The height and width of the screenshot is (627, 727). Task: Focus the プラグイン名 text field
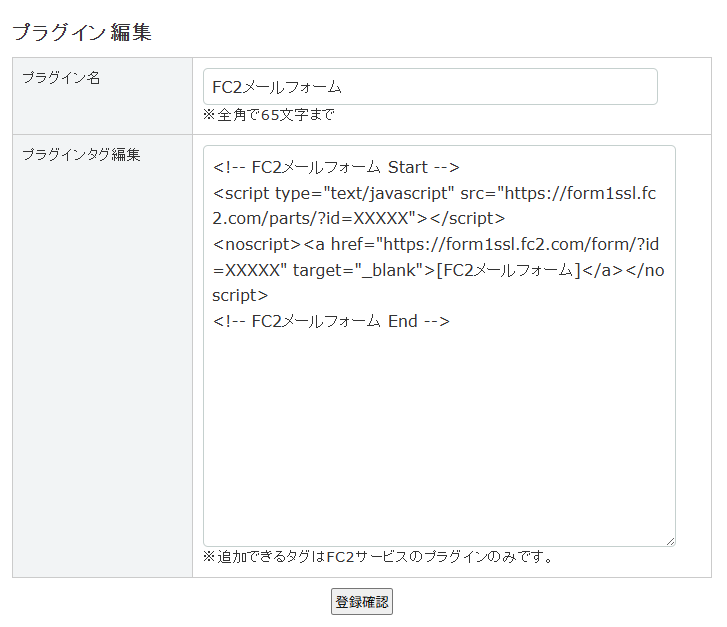[x=430, y=87]
